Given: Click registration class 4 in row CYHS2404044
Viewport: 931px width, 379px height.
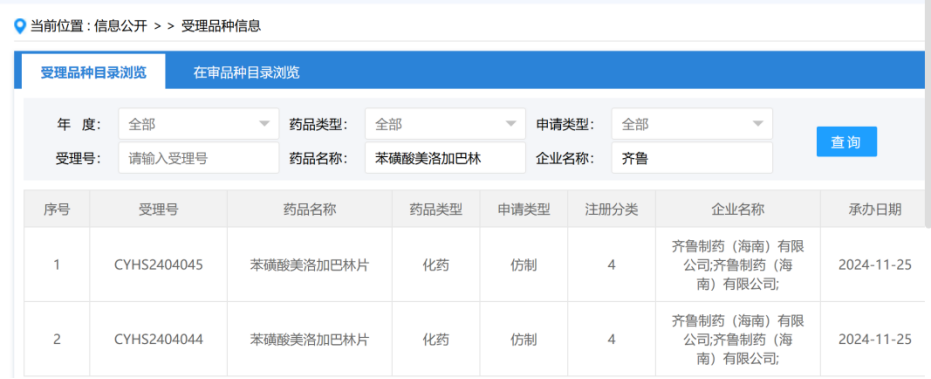Looking at the screenshot, I should click(x=612, y=339).
